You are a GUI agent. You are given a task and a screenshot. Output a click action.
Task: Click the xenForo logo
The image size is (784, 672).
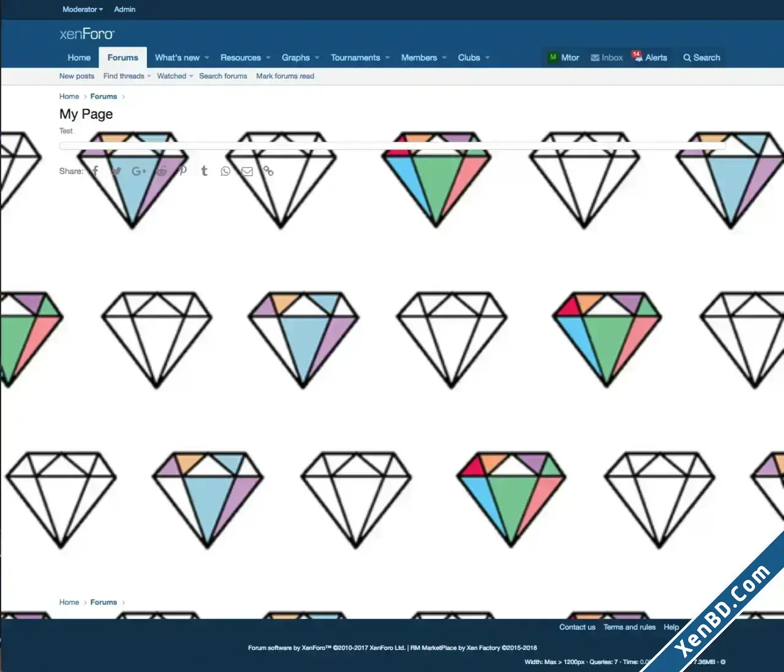tap(87, 34)
